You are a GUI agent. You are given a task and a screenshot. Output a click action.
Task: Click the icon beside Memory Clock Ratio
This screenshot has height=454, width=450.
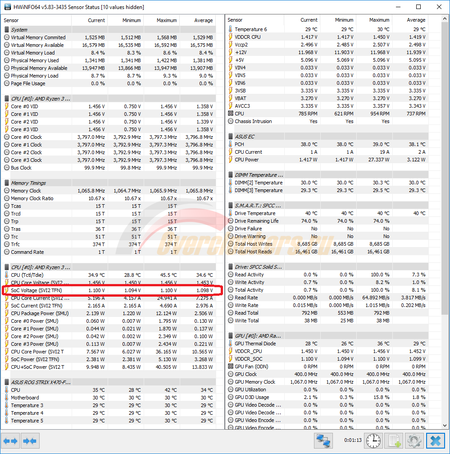click(x=7, y=198)
